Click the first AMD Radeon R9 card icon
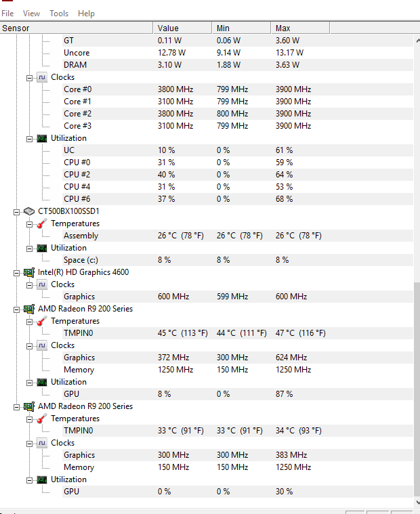The height and width of the screenshot is (514, 420). click(x=29, y=309)
